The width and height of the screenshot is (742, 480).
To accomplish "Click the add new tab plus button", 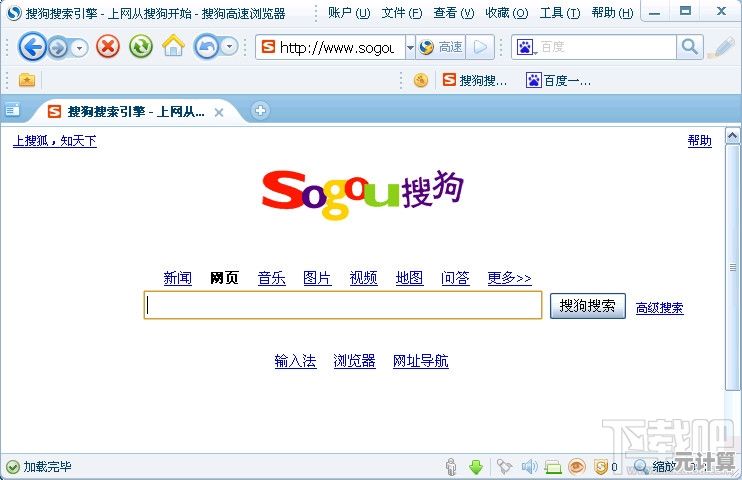I will [260, 110].
